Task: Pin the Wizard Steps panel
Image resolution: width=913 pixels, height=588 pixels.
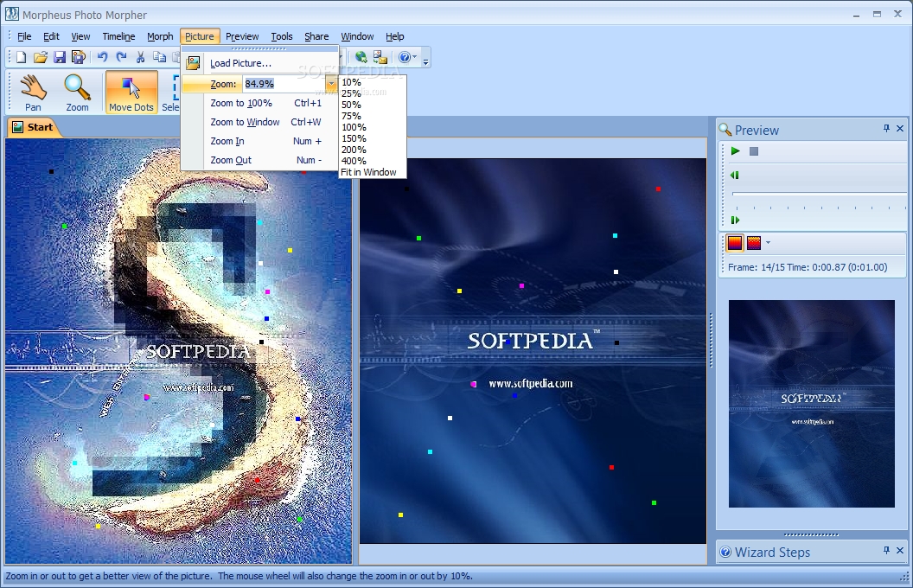Action: pos(886,550)
